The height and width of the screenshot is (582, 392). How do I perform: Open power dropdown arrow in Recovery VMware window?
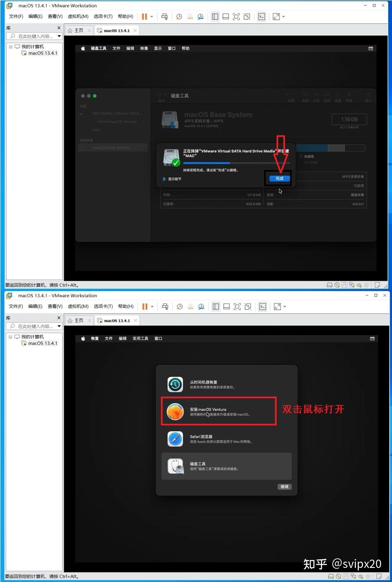coord(152,307)
